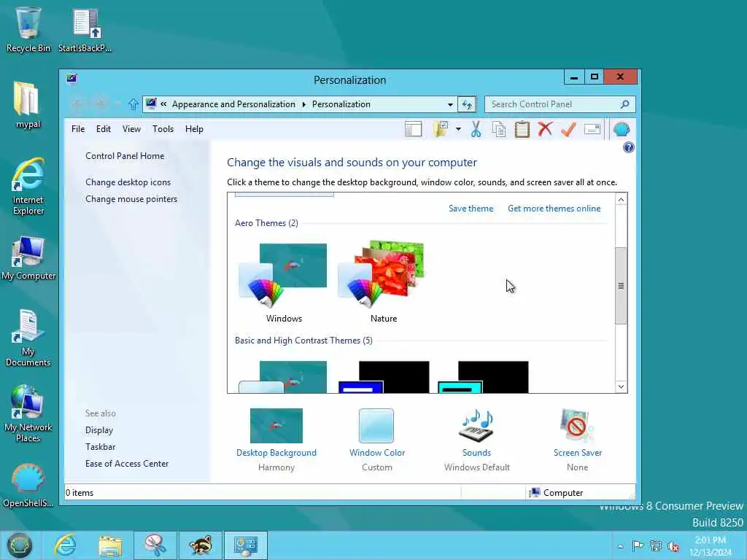Viewport: 747px width, 560px height.
Task: Select the first Basic theme thumbnail
Action: 283,377
